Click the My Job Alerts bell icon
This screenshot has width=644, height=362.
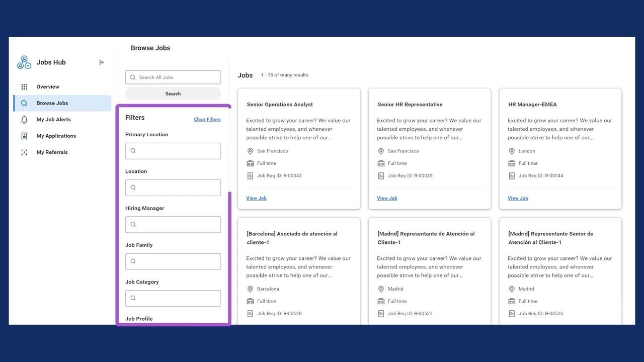pyautogui.click(x=24, y=120)
